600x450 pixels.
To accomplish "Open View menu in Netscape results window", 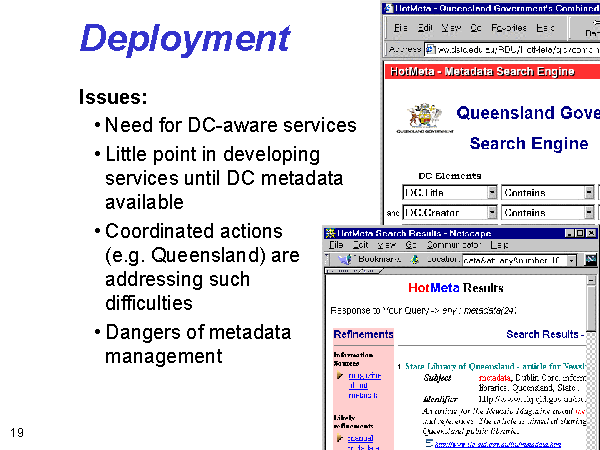I will tap(386, 245).
